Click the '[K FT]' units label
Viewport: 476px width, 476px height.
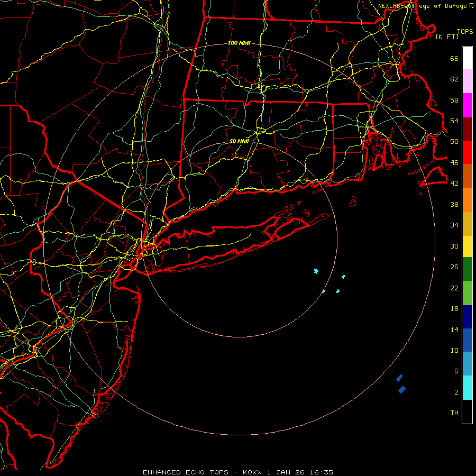447,36
